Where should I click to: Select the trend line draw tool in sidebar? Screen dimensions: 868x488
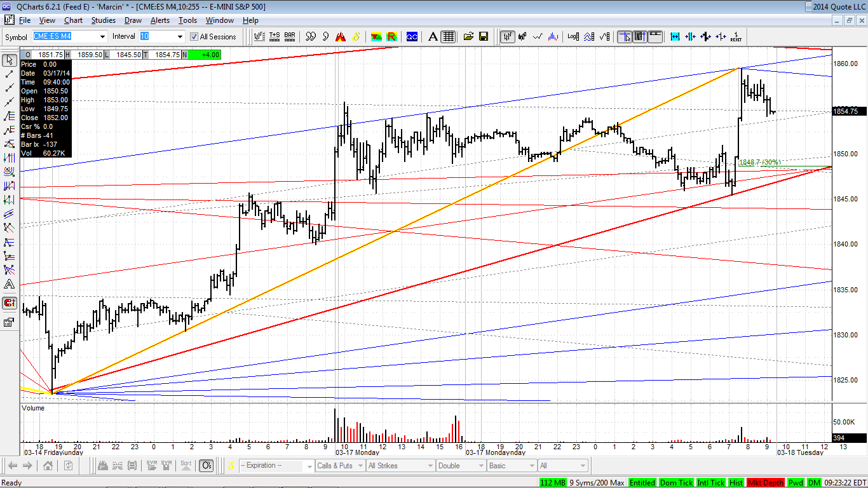(x=10, y=74)
